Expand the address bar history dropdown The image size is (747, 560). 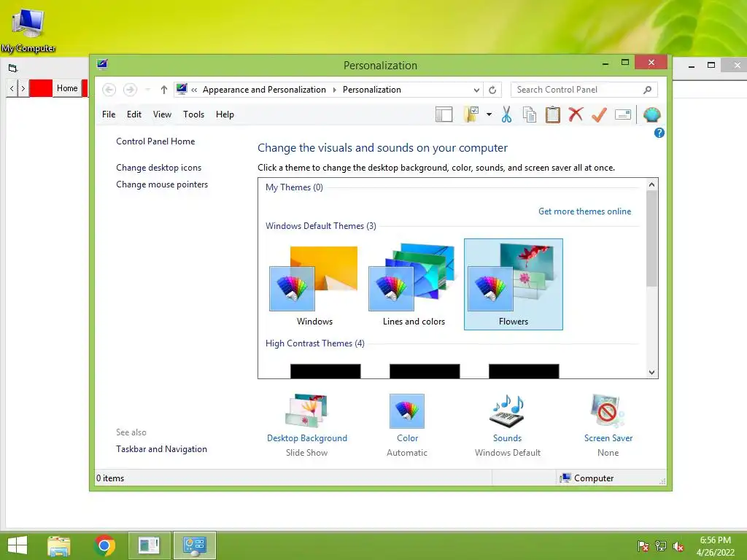click(x=476, y=90)
